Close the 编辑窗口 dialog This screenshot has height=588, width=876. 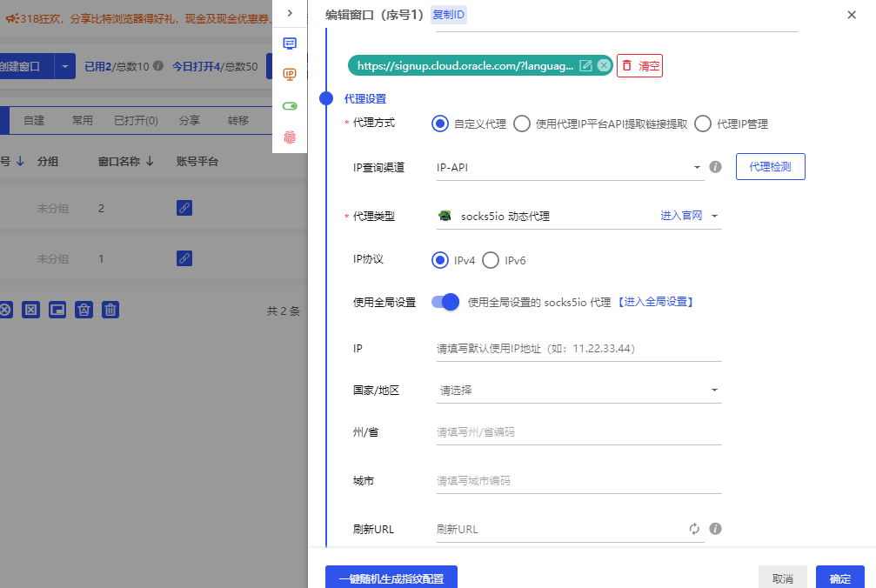click(852, 15)
